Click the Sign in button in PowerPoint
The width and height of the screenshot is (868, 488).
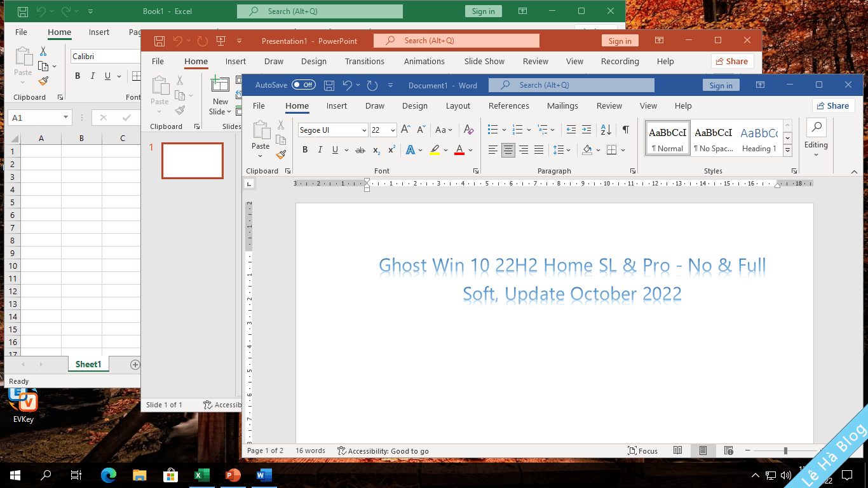[x=620, y=41]
